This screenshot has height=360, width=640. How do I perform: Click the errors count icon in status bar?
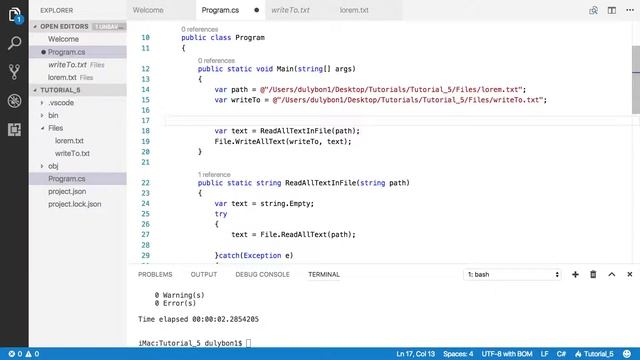pyautogui.click(x=15, y=354)
